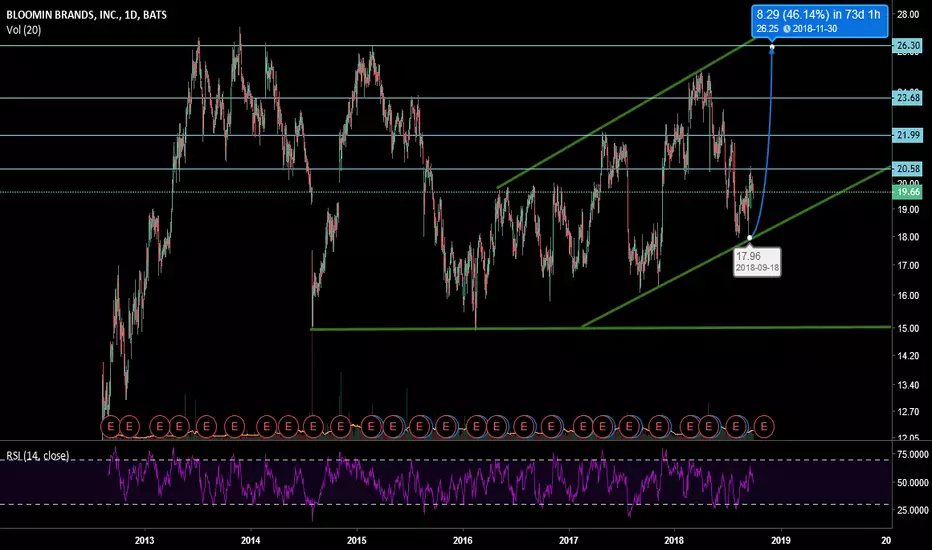Click the 15.00 price axis value
The width and height of the screenshot is (932, 550).
[x=908, y=328]
